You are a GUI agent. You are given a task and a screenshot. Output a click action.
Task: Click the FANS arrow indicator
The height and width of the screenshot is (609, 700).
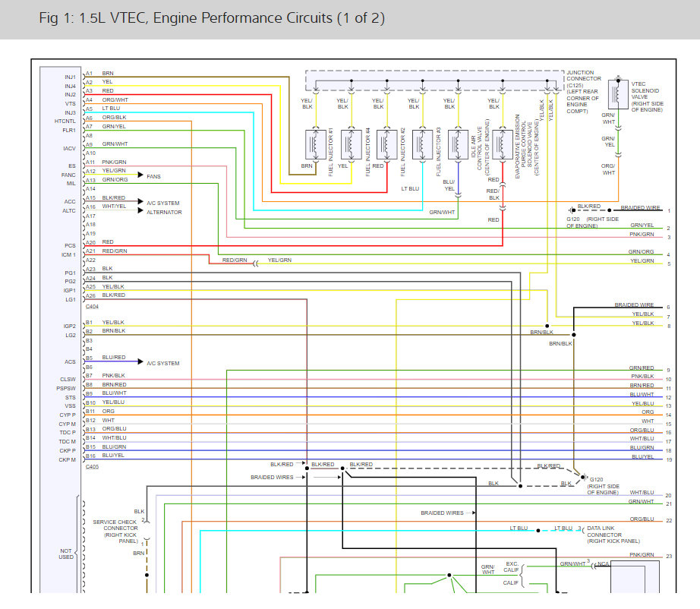(140, 176)
